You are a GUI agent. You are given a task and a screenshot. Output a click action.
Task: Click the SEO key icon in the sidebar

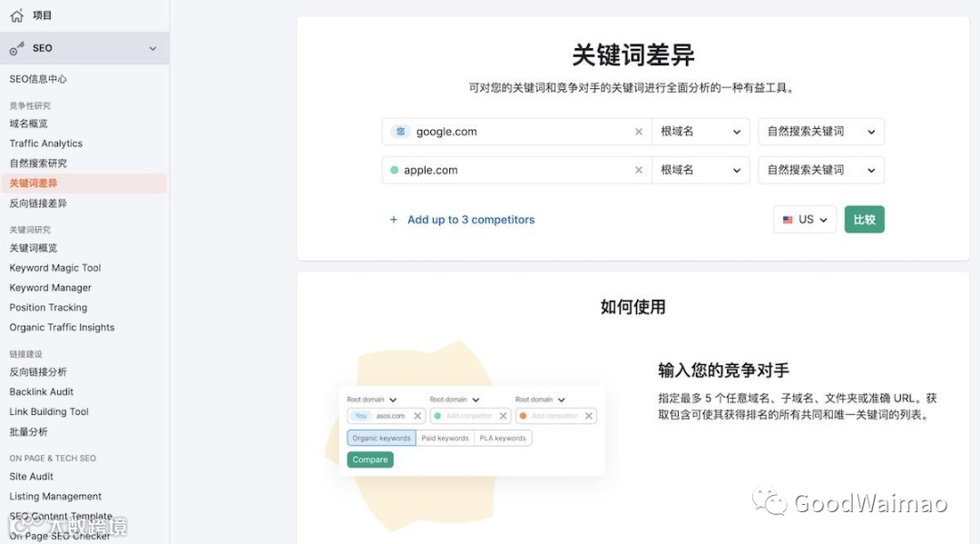[x=17, y=48]
